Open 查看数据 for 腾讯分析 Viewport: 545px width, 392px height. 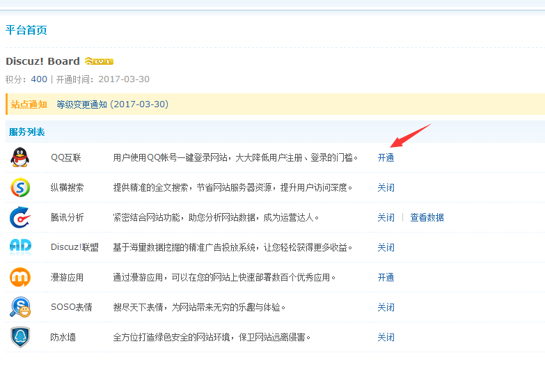point(427,218)
